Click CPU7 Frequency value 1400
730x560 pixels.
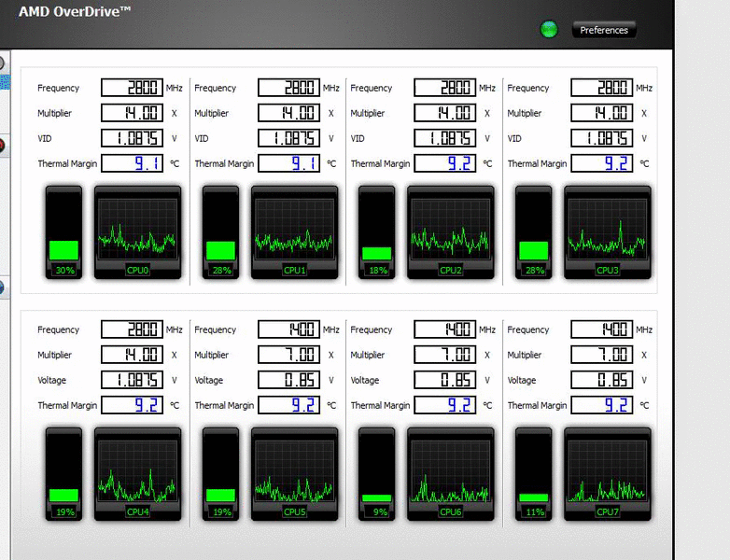pyautogui.click(x=602, y=329)
